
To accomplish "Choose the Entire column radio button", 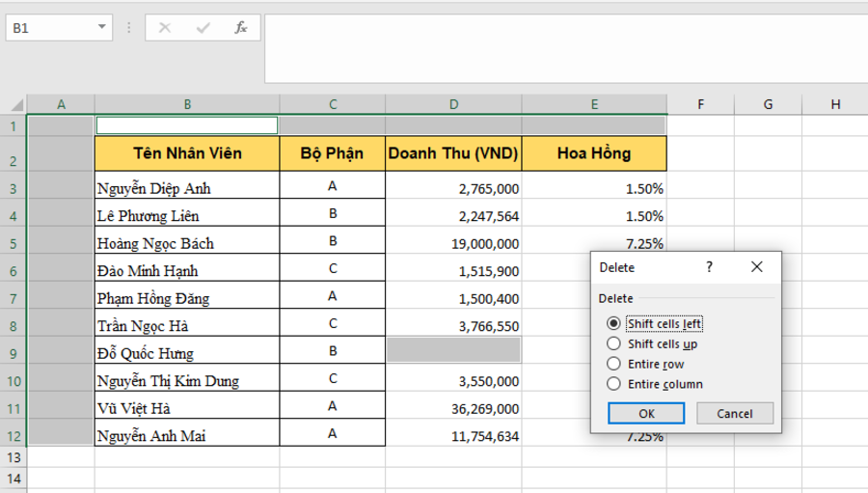I will pos(613,383).
